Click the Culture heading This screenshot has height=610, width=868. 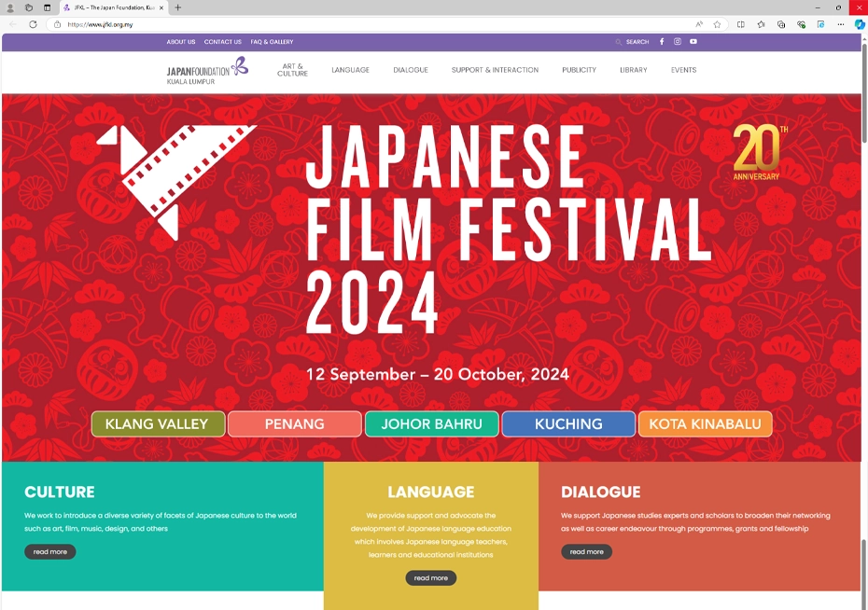click(60, 492)
